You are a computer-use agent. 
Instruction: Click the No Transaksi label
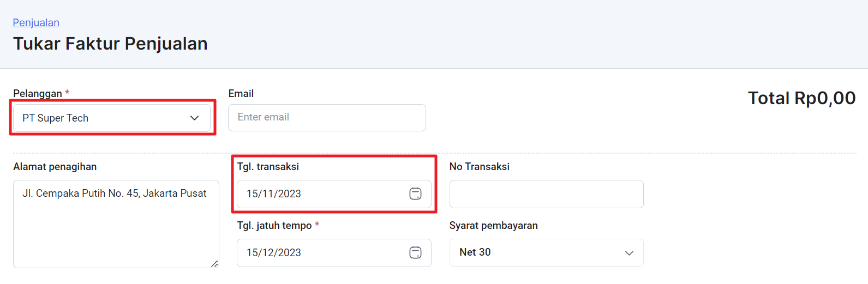click(x=479, y=166)
